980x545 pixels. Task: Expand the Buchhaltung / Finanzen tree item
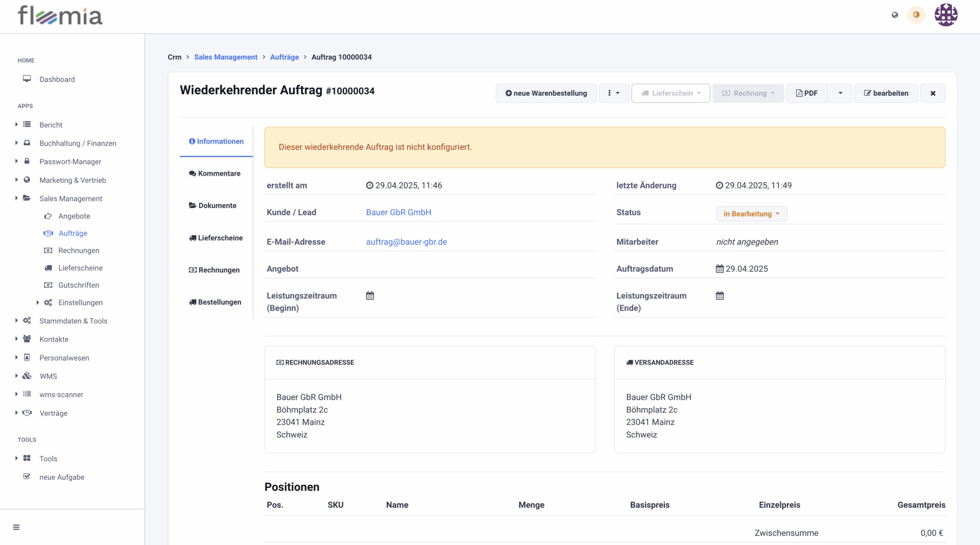click(x=78, y=143)
